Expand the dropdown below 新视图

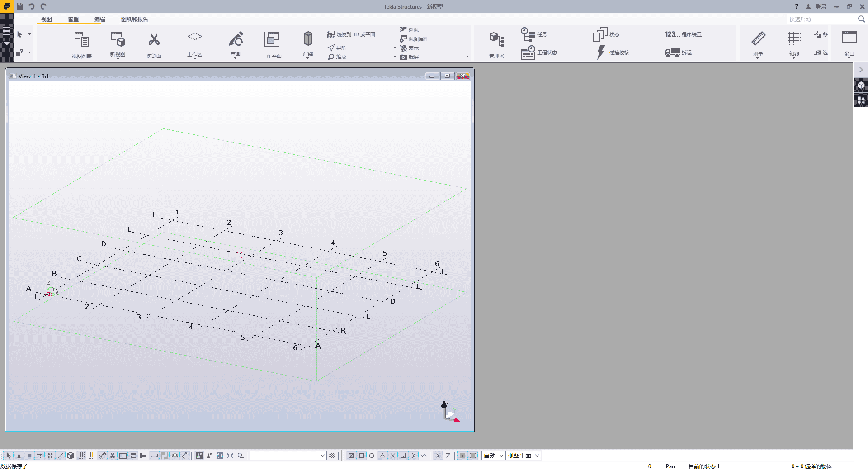118,59
